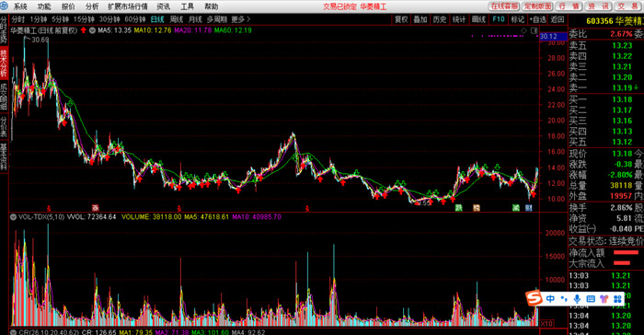Switch to 60分钟 period tab

tap(135, 19)
